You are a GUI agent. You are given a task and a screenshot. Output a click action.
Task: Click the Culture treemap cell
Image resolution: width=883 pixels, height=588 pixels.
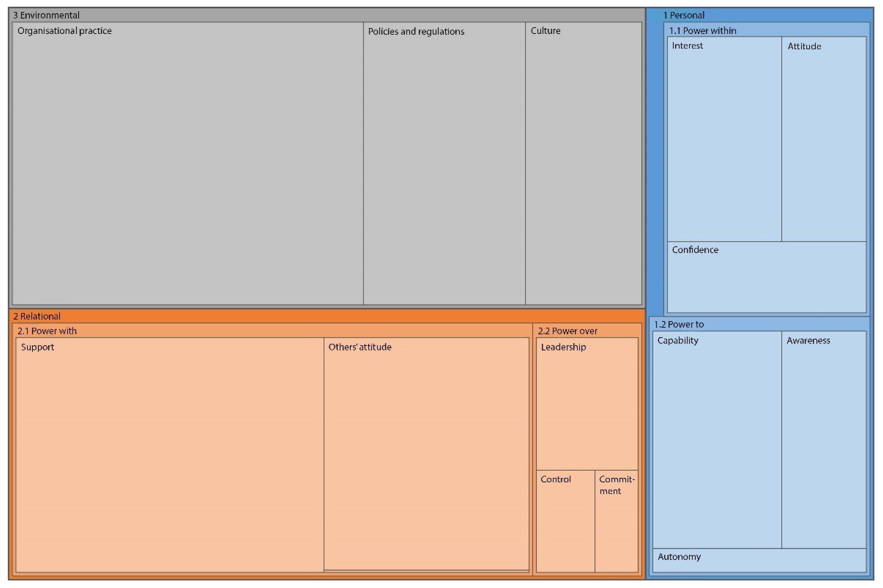tap(583, 163)
